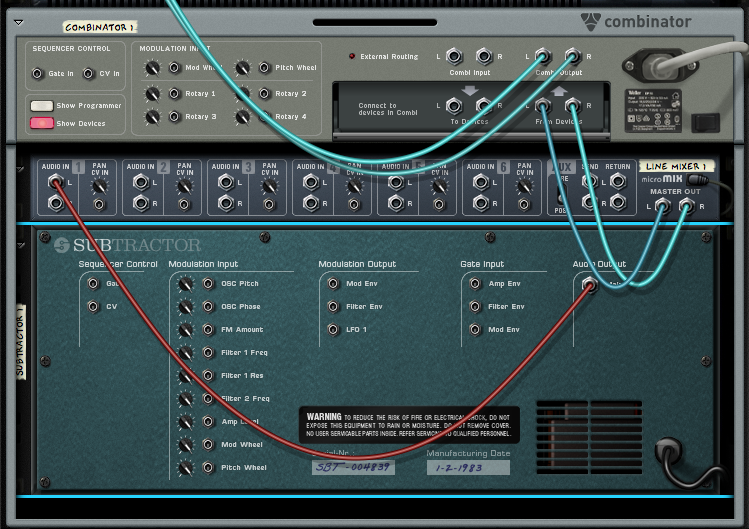Adjust the OSC Phase trim knob
Viewport: 749px width, 529px height.
click(185, 307)
